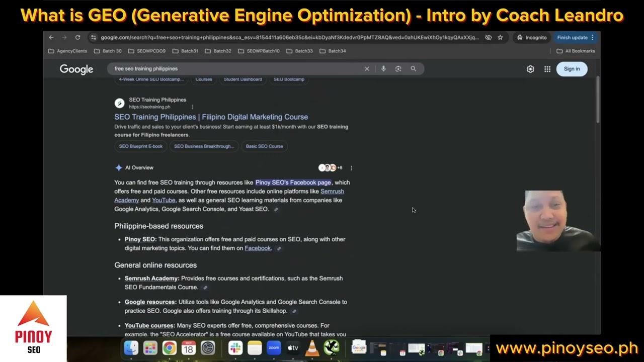
Task: Open System Settings from the dock
Action: coord(207,348)
